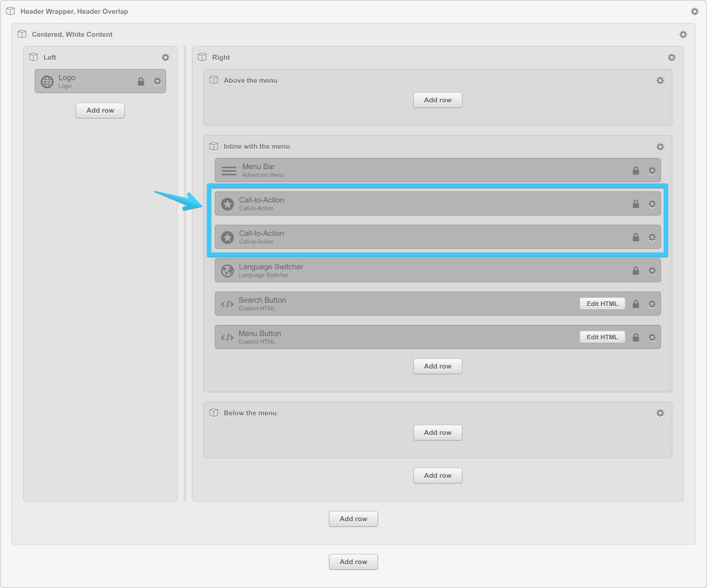Viewport: 707px width, 588px height.
Task: Toggle the lock on Logo row
Action: 141,81
